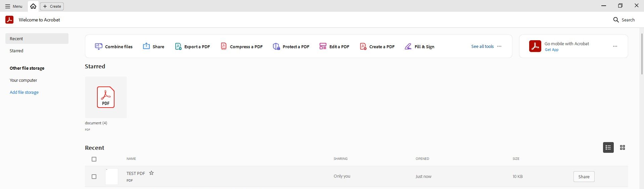Screen dimensions: 644x189
Task: Switch to list view
Action: (x=608, y=147)
